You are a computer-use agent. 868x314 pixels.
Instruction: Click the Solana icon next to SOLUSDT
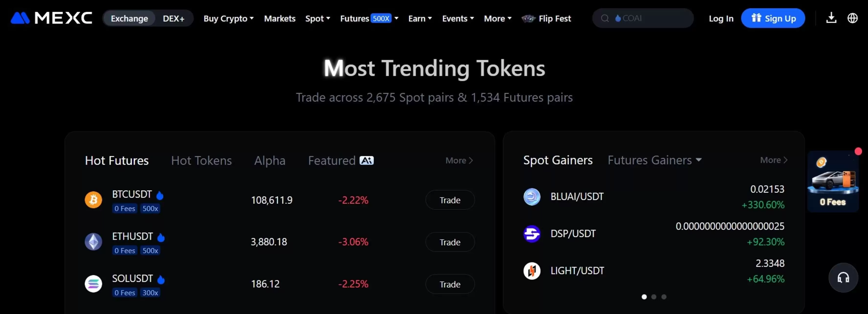pyautogui.click(x=93, y=284)
